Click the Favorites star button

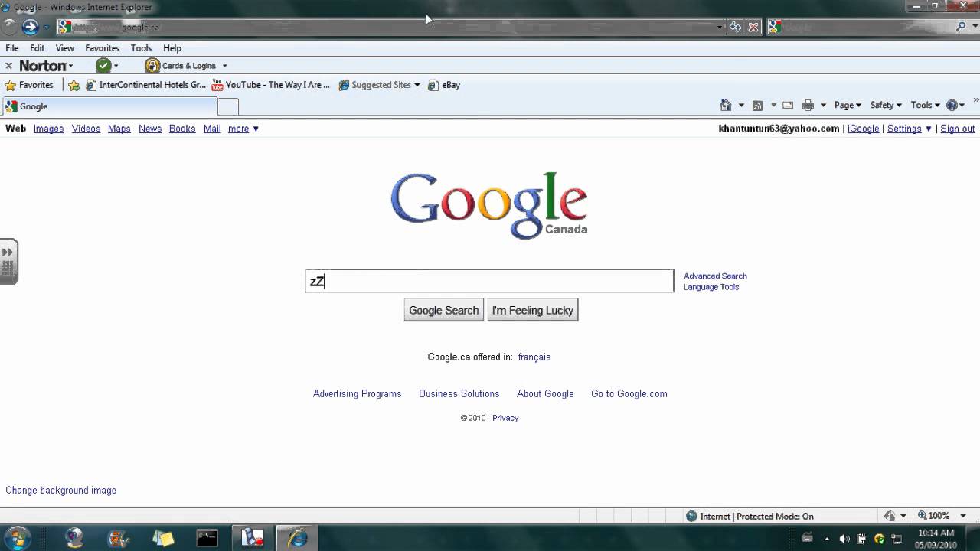pyautogui.click(x=29, y=85)
